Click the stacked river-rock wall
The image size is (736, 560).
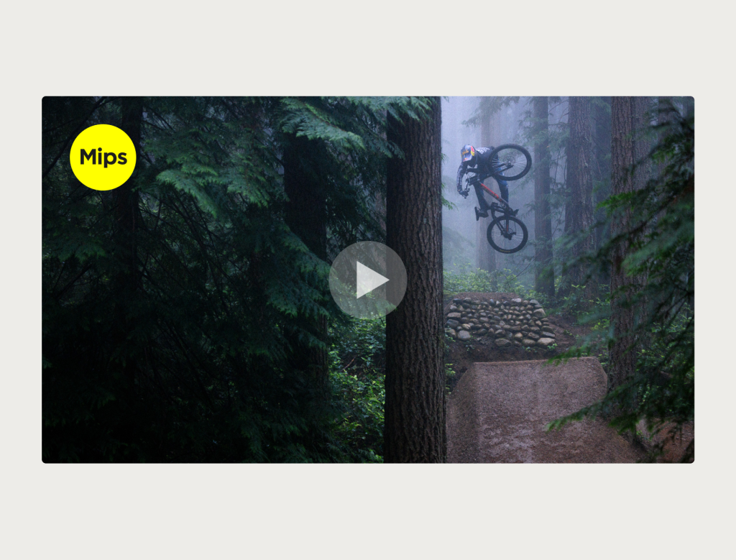pos(500,323)
